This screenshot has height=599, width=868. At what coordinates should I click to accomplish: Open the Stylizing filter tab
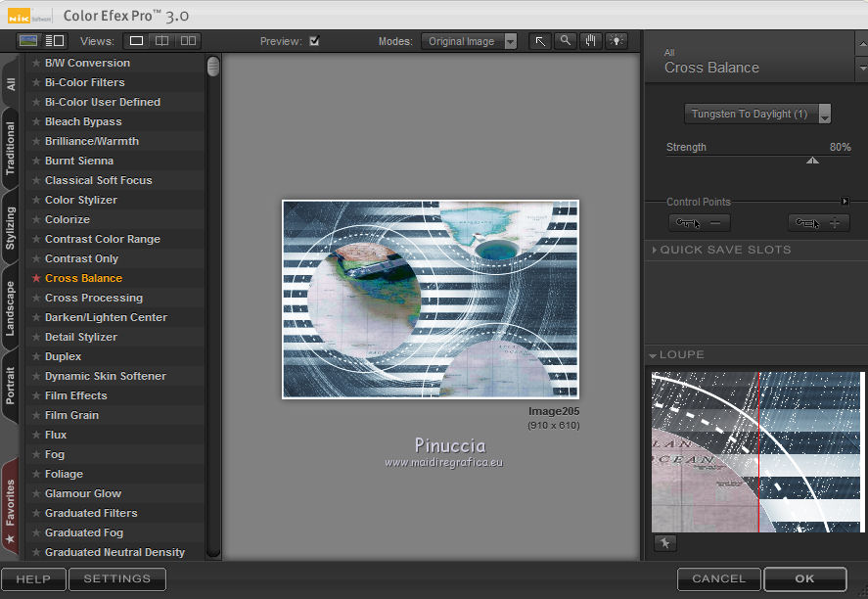click(11, 227)
